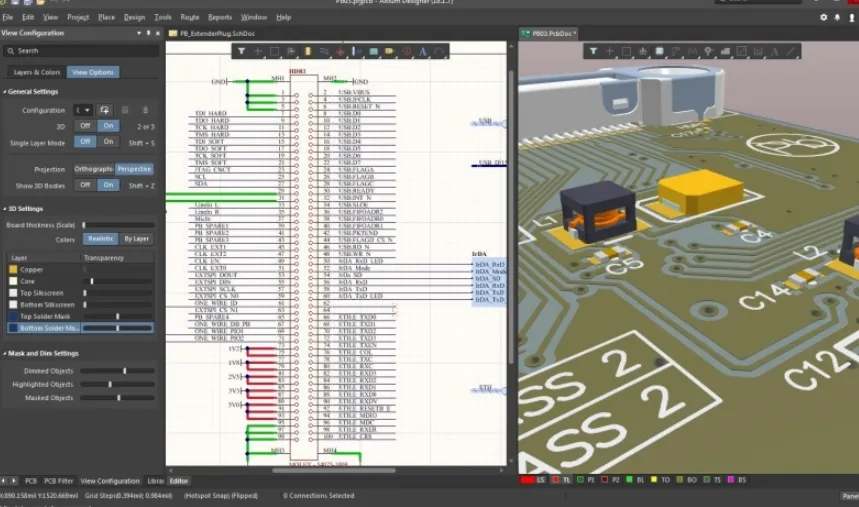Set 3D colors to By Layer
Image resolution: width=859 pixels, height=507 pixels.
[136, 239]
